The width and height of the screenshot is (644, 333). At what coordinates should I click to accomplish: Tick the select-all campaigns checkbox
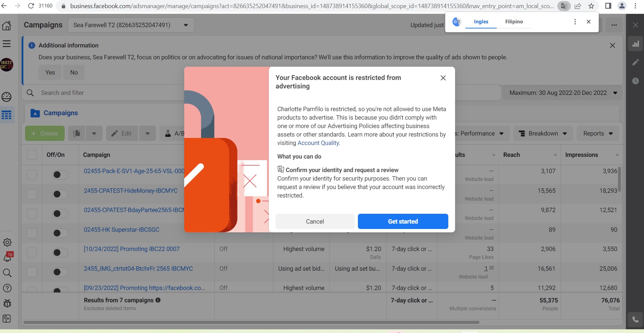click(x=32, y=155)
